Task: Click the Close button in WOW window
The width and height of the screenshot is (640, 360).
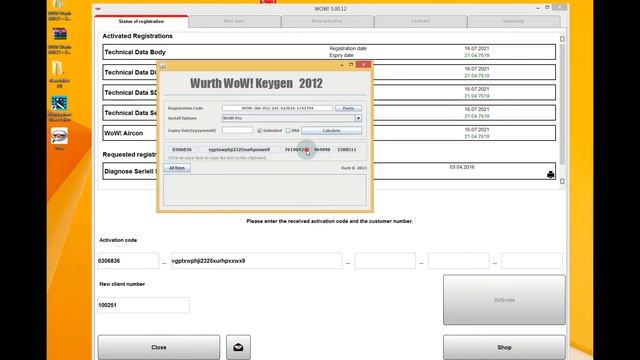Action: [x=159, y=347]
